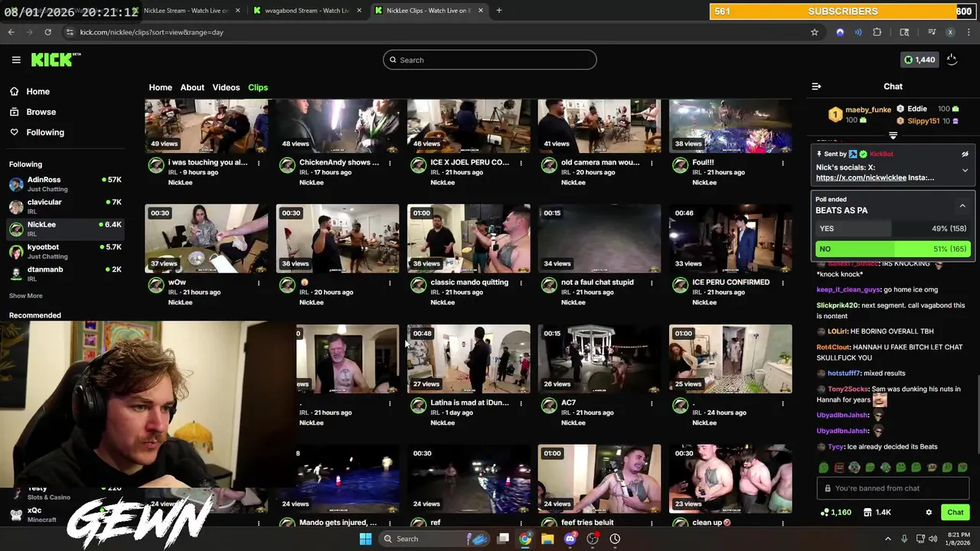Open the options menu for the wOw clip

[259, 283]
